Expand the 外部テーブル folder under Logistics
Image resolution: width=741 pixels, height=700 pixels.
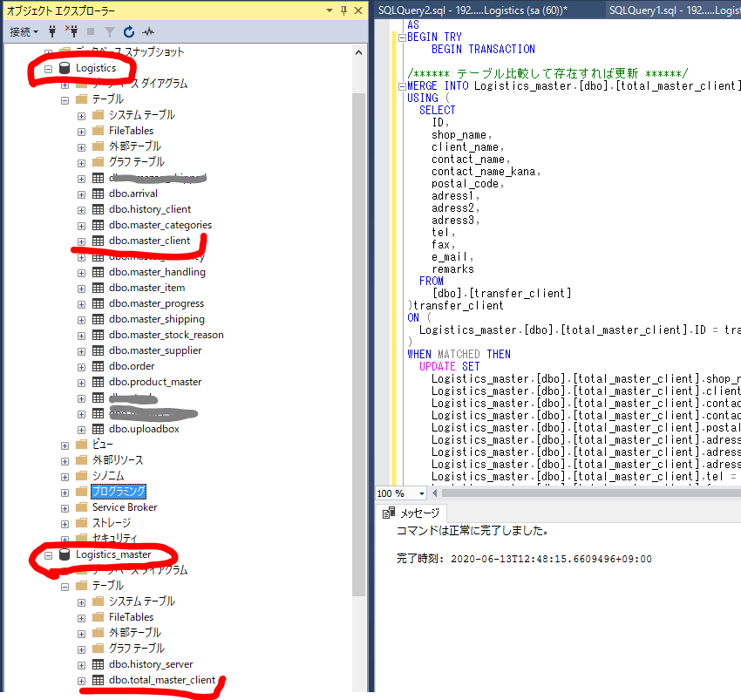click(81, 147)
